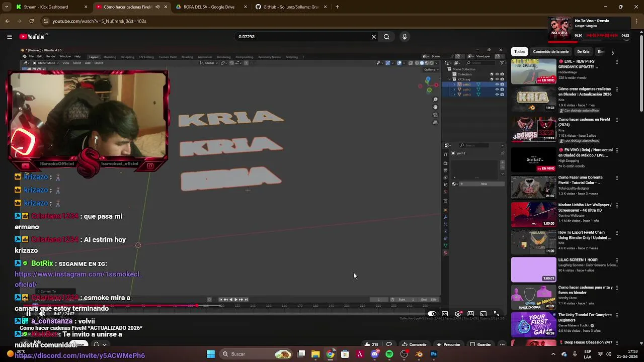Screen dimensions: 644x362
Task: Collapse the KRIA.svg collection in outliner
Action: point(449,79)
